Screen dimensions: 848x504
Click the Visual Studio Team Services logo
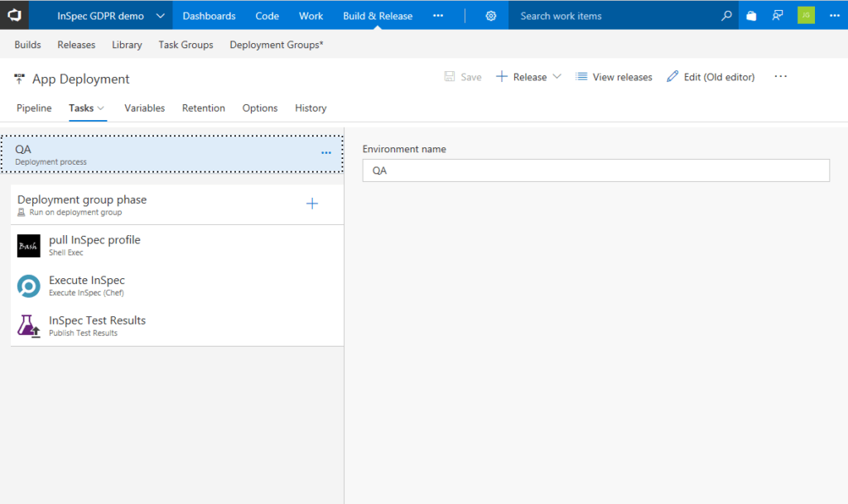pos(15,15)
